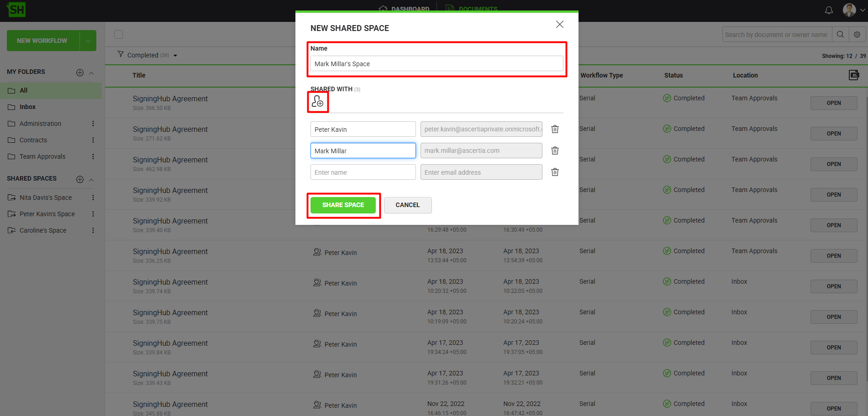The image size is (868, 416).
Task: Go to the Dashboard tab
Action: point(404,9)
